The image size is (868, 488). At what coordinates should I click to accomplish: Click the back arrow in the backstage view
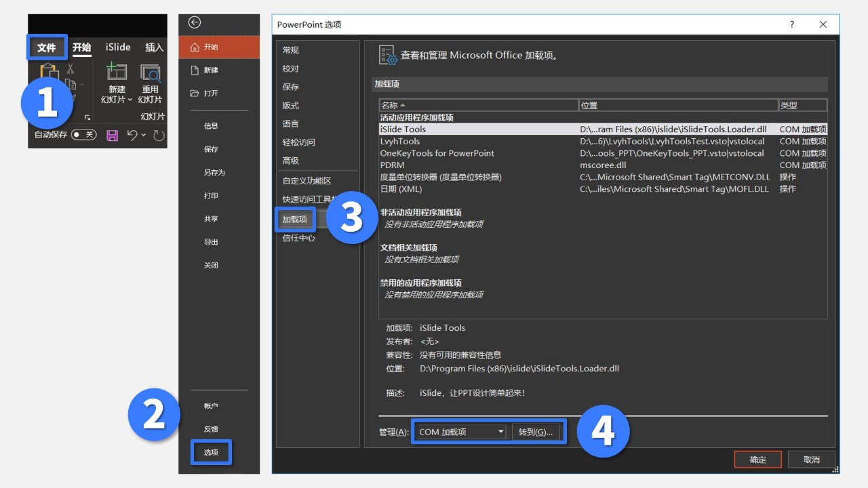tap(194, 23)
